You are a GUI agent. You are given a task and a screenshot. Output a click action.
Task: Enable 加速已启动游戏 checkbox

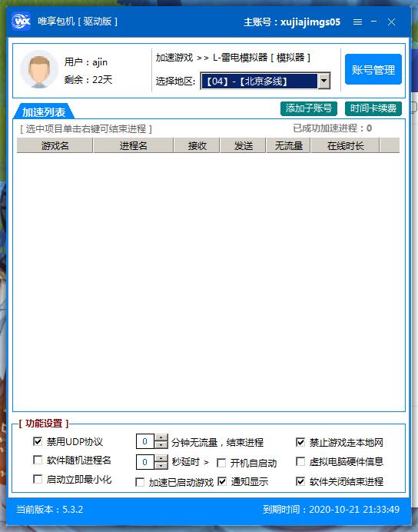tap(140, 482)
